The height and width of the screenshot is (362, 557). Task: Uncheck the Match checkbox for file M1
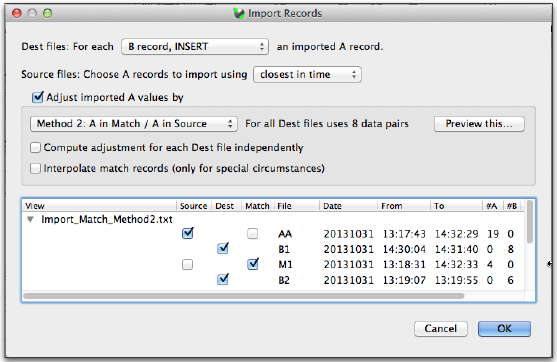click(x=253, y=264)
